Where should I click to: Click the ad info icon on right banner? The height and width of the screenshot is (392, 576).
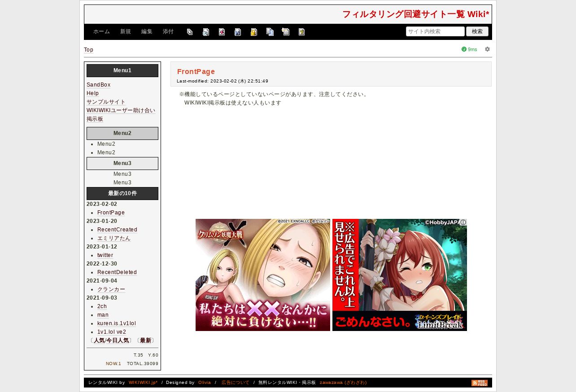[x=463, y=222]
